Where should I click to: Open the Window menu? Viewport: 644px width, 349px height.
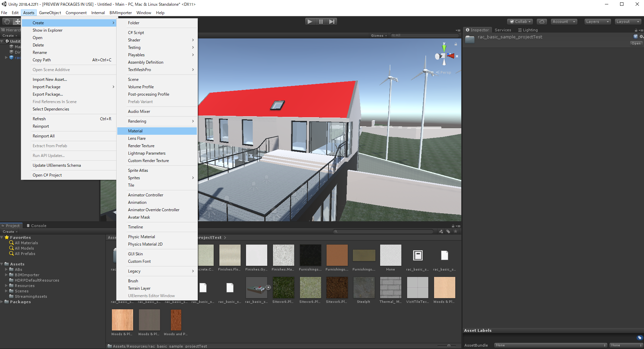click(144, 12)
